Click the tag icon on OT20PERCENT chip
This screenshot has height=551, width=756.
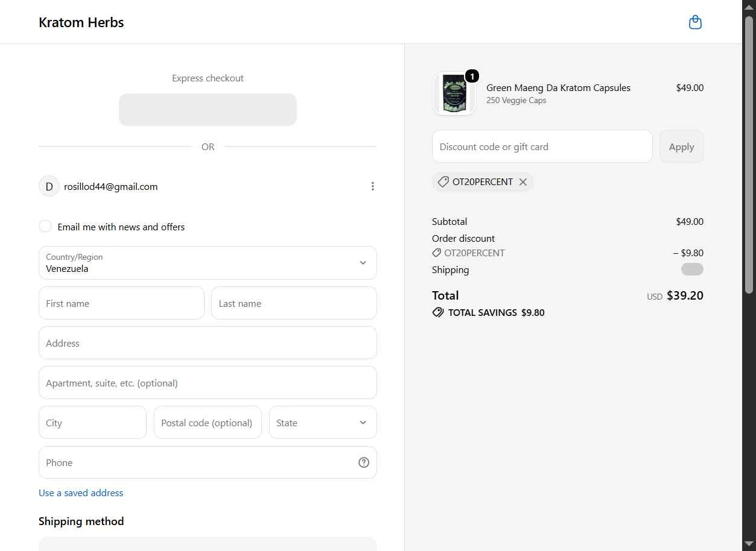[x=443, y=182]
